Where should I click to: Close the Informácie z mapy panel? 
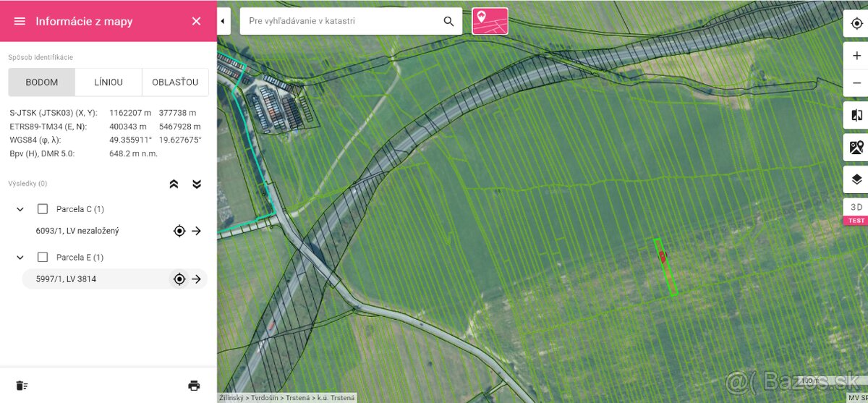coord(196,21)
